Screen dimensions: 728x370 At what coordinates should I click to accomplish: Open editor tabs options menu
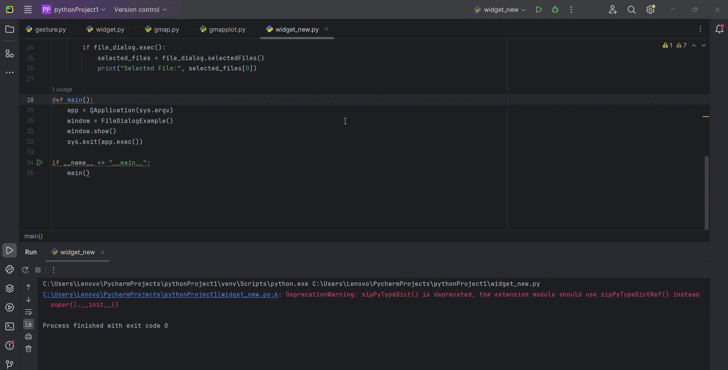pyautogui.click(x=700, y=29)
